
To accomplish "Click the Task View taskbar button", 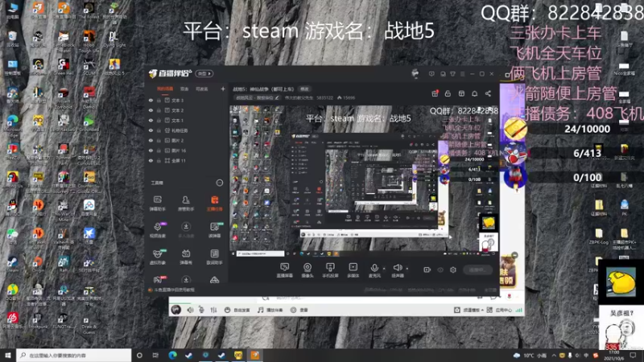I will click(x=155, y=355).
